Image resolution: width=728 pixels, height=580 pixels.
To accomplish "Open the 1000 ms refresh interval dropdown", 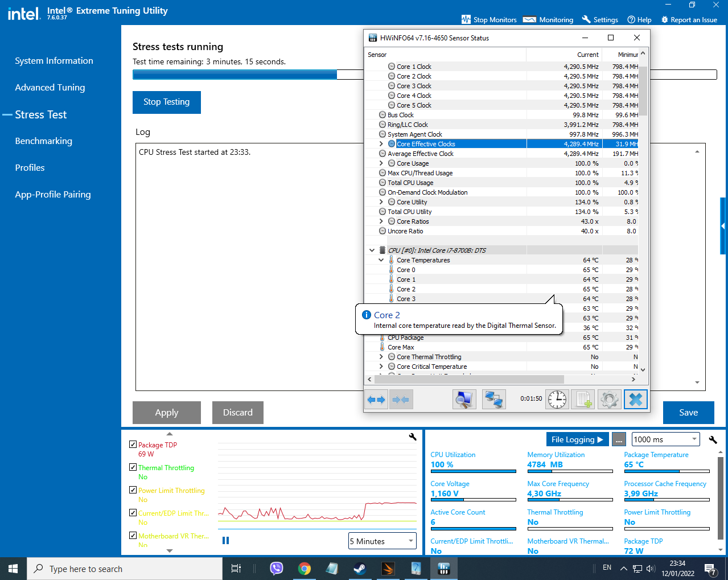I will point(665,439).
